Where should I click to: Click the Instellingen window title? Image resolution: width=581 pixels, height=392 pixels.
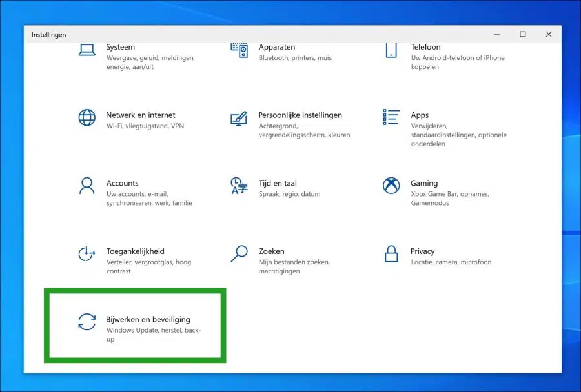click(x=48, y=34)
